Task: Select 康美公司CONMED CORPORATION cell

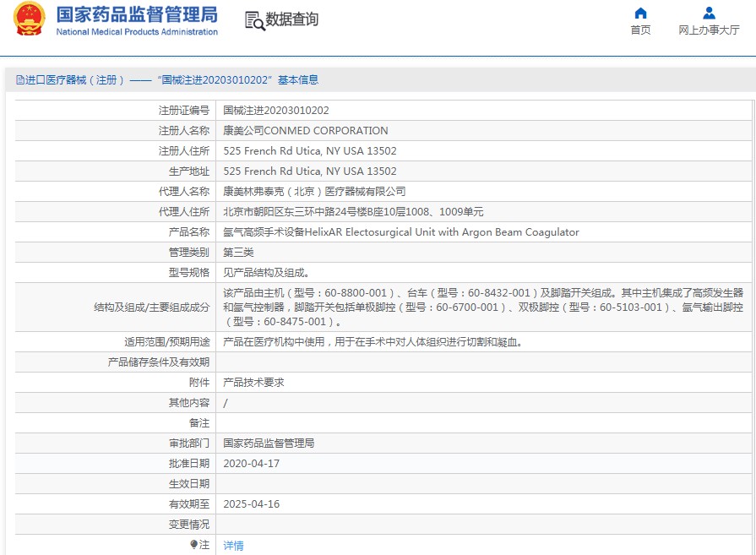Action: (x=305, y=131)
